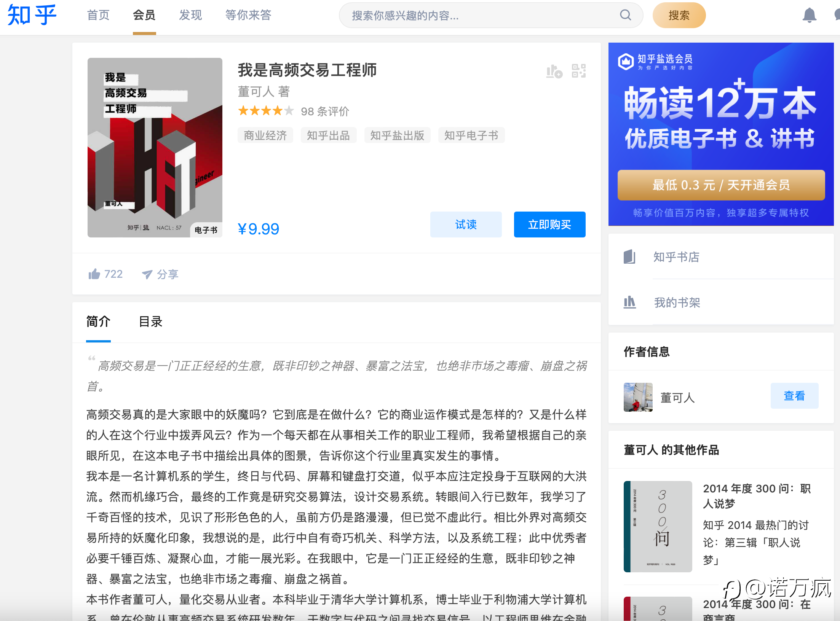Switch to the 目录 tab

[x=151, y=322]
